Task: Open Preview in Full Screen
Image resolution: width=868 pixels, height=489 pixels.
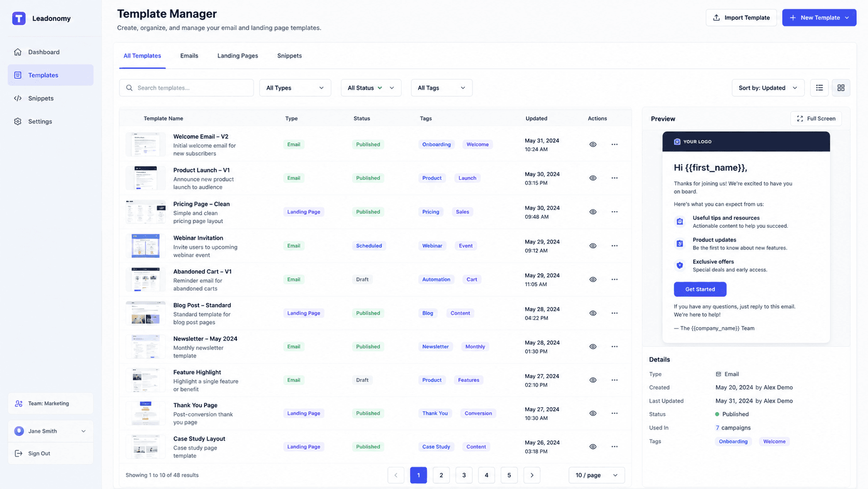Action: coord(816,118)
